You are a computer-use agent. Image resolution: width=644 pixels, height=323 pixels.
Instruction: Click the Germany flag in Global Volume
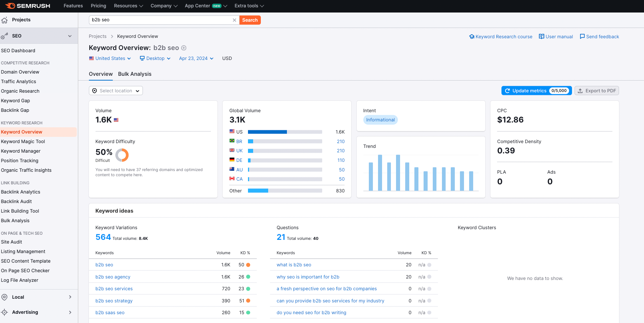click(232, 160)
